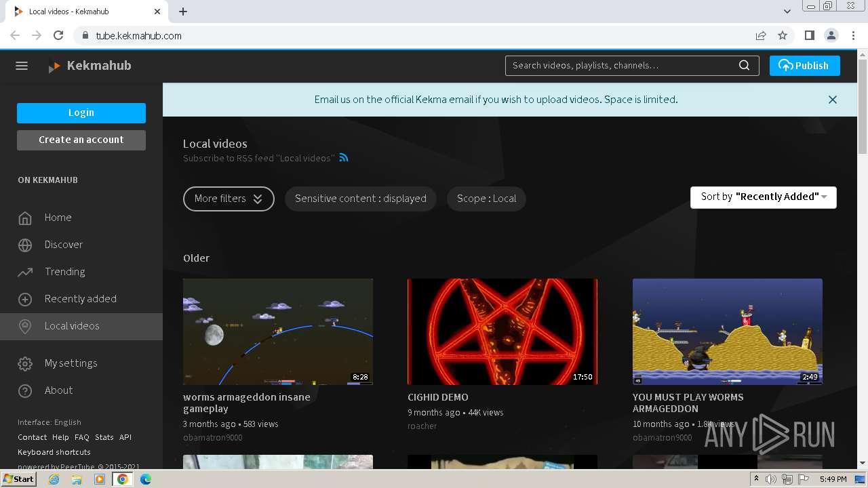Open roacher channel link
Image resolution: width=868 pixels, height=488 pixels.
422,426
